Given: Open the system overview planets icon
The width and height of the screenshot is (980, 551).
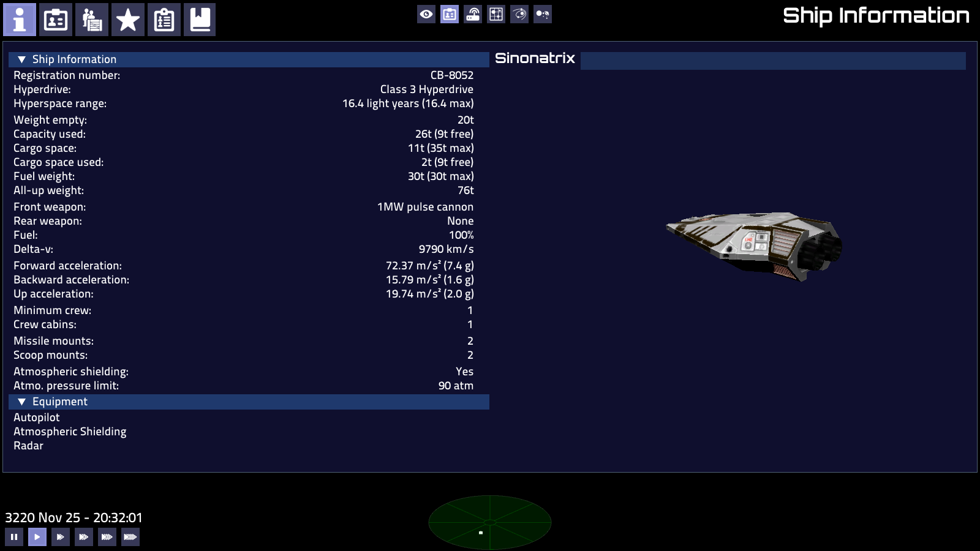Looking at the screenshot, I should click(x=543, y=14).
